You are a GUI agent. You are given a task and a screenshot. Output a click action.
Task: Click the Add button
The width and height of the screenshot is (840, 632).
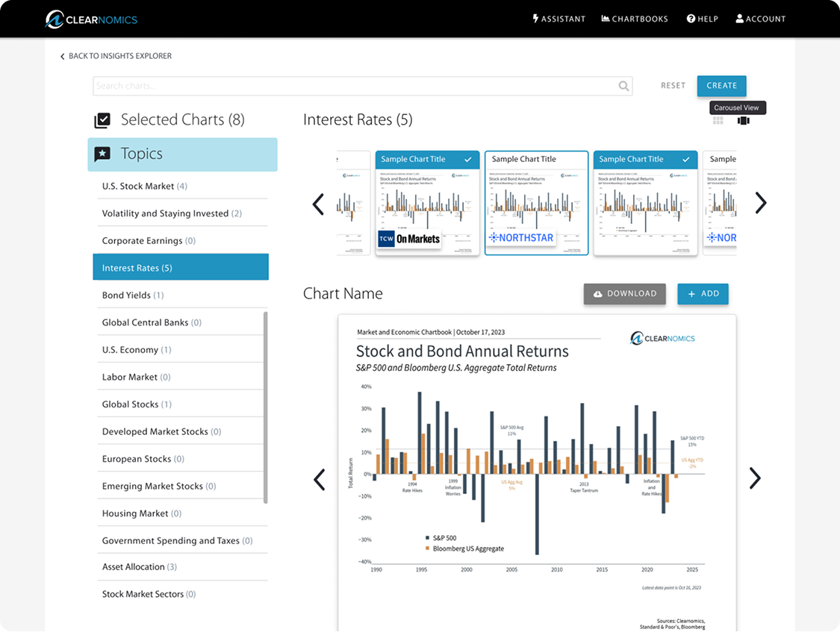click(703, 294)
